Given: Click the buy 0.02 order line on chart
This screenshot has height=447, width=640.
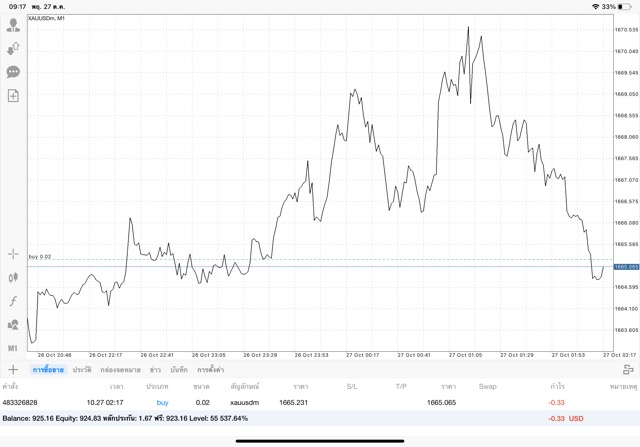Looking at the screenshot, I should tap(40, 258).
